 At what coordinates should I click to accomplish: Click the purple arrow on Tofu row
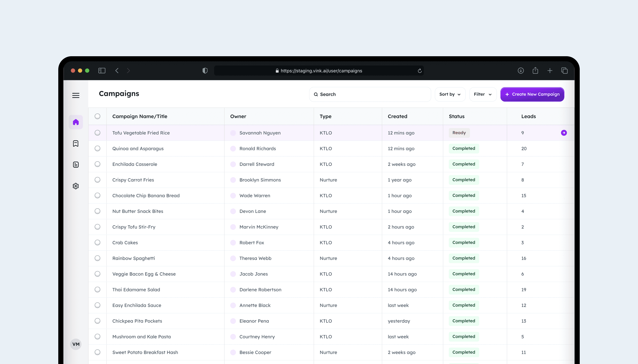[x=564, y=133]
